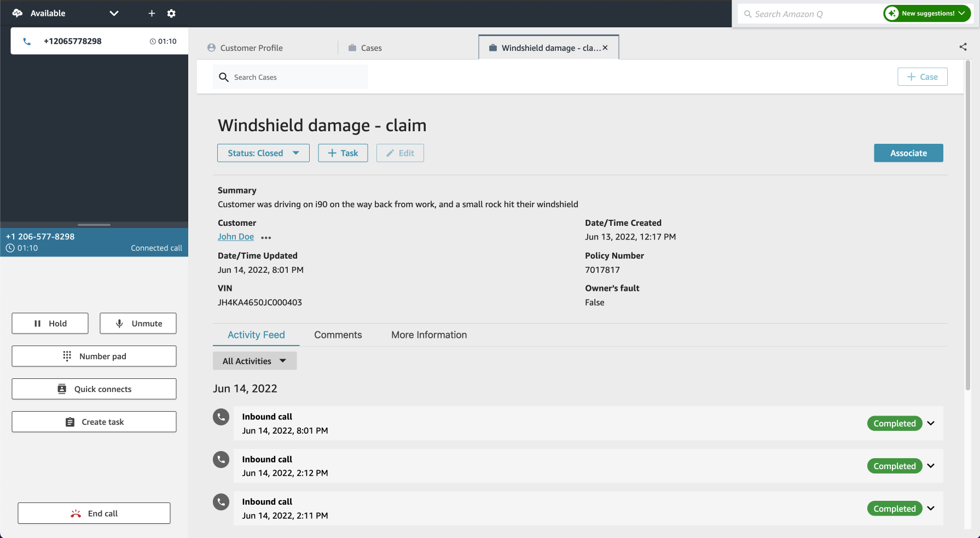
Task: Click the magnifier icon in Search Cases
Action: click(224, 77)
